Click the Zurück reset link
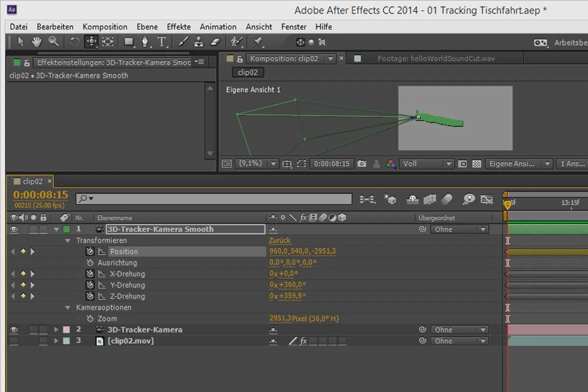The width and height of the screenshot is (588, 392). (x=280, y=241)
